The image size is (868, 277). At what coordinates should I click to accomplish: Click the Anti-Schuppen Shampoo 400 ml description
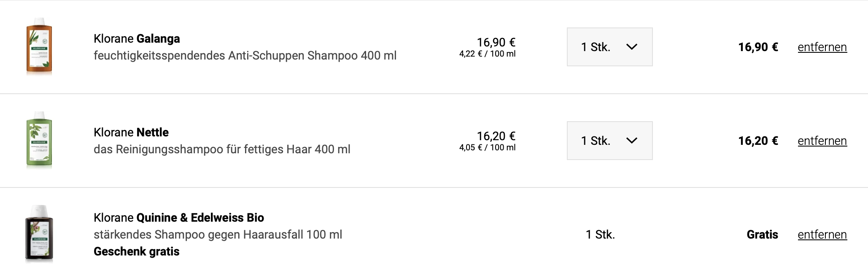[245, 56]
